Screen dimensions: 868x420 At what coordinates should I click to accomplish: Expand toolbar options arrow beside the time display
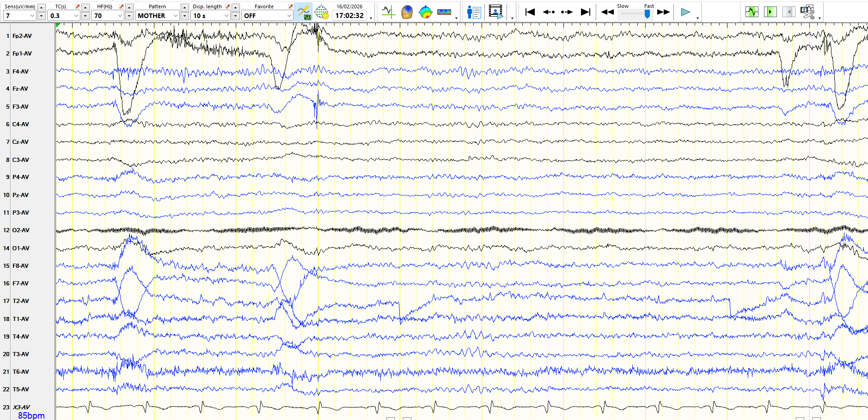pyautogui.click(x=371, y=18)
